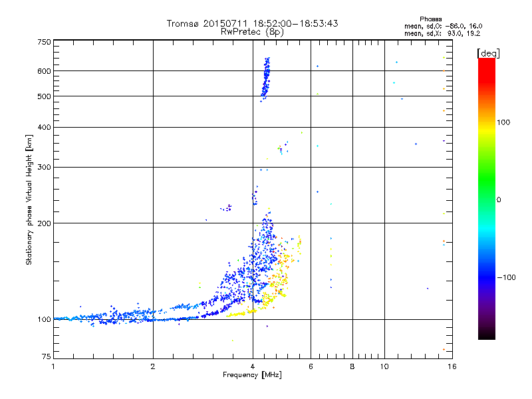Click the '750' y-axis tick label

click(x=44, y=42)
